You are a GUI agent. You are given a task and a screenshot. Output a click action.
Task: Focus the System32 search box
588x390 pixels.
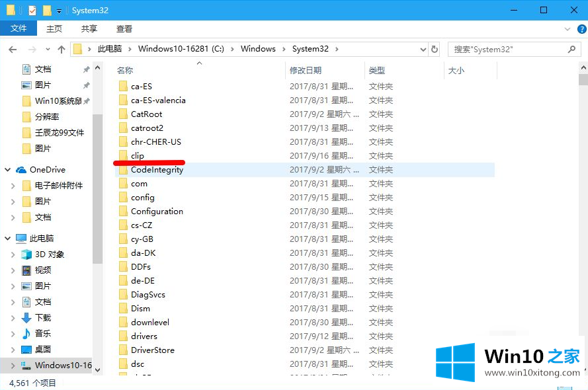[x=515, y=49]
